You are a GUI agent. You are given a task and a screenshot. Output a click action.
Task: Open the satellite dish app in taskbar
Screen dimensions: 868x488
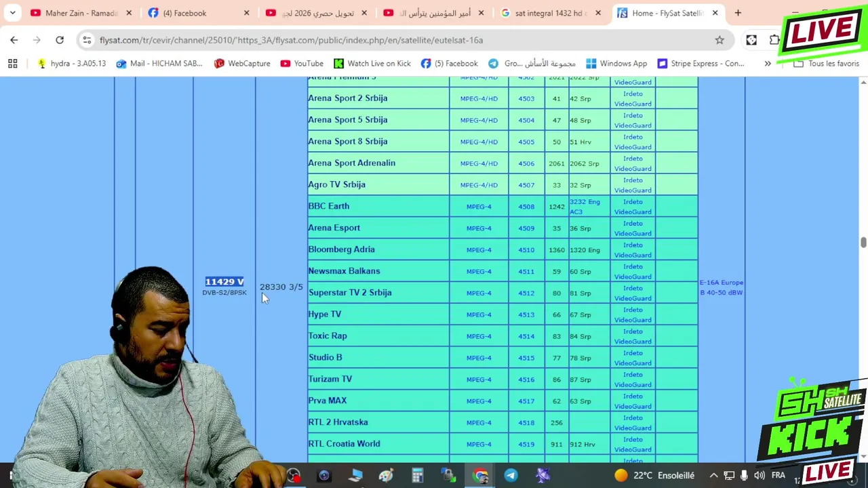click(542, 476)
